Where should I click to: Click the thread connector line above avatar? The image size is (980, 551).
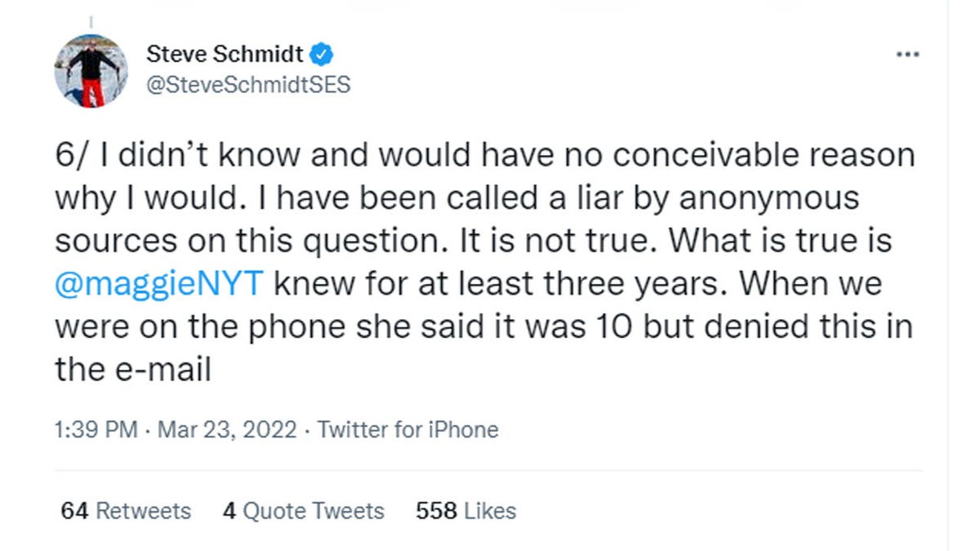coord(91,20)
